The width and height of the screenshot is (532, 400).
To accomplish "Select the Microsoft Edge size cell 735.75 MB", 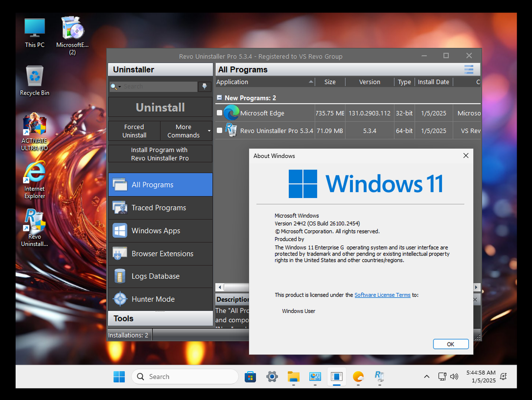I will 330,113.
